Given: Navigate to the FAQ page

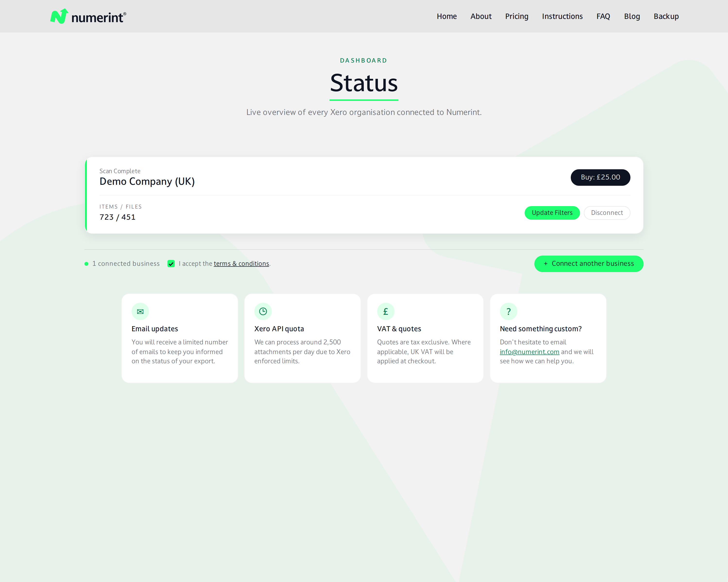Looking at the screenshot, I should [x=603, y=16].
